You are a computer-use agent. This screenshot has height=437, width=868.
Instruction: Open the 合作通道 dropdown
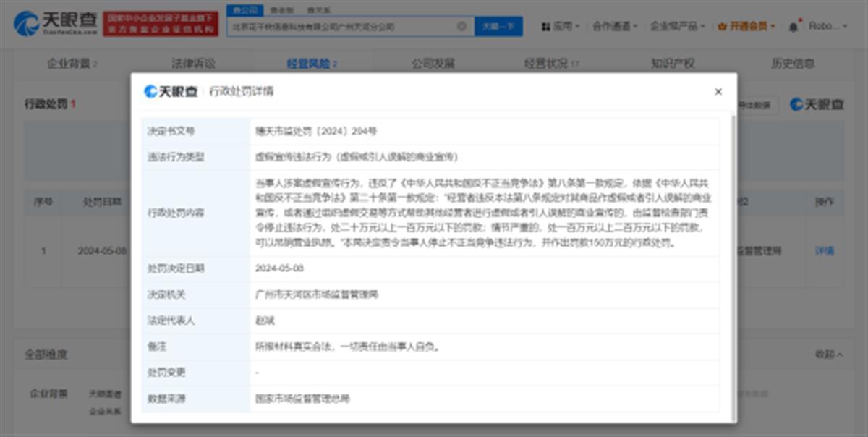pyautogui.click(x=615, y=27)
